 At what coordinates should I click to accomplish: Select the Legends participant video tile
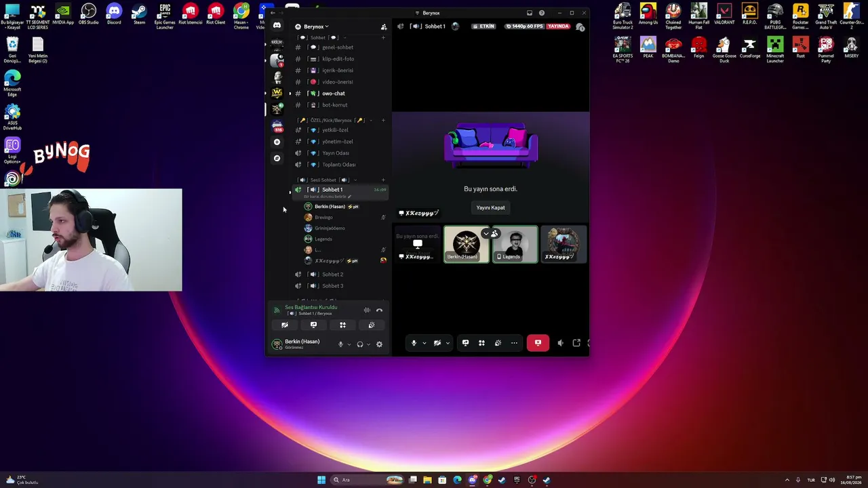(x=515, y=244)
